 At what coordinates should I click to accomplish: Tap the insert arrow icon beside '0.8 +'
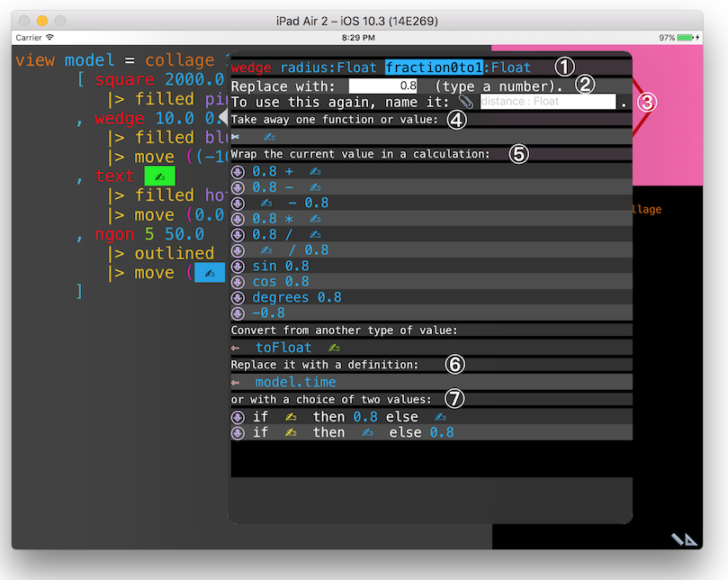[x=238, y=172]
